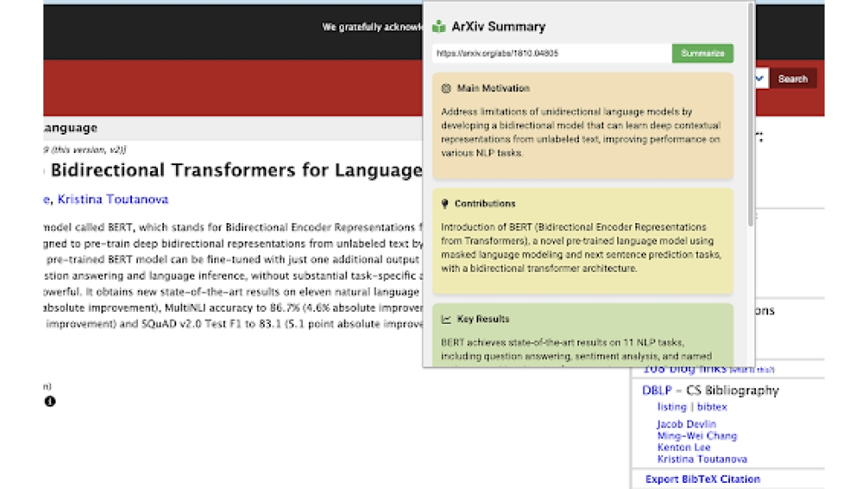Click the Key Results chart icon
868x489 pixels.
click(446, 319)
